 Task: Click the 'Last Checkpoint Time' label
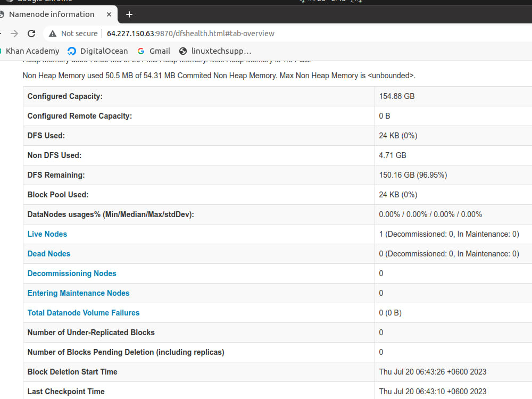[66, 392]
